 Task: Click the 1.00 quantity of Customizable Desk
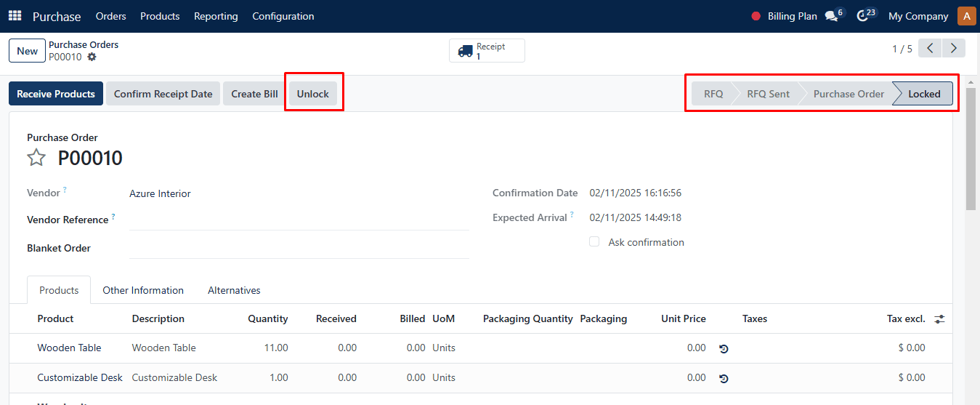click(278, 378)
